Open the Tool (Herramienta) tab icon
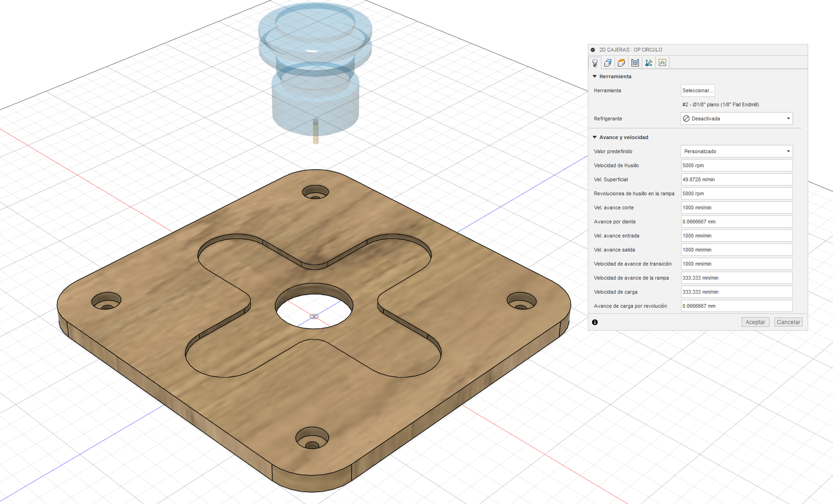 click(x=595, y=63)
